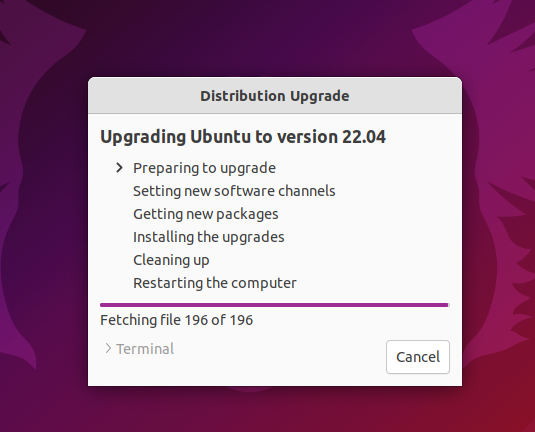The width and height of the screenshot is (535, 432).
Task: Click the Getting new packages step
Action: [206, 214]
